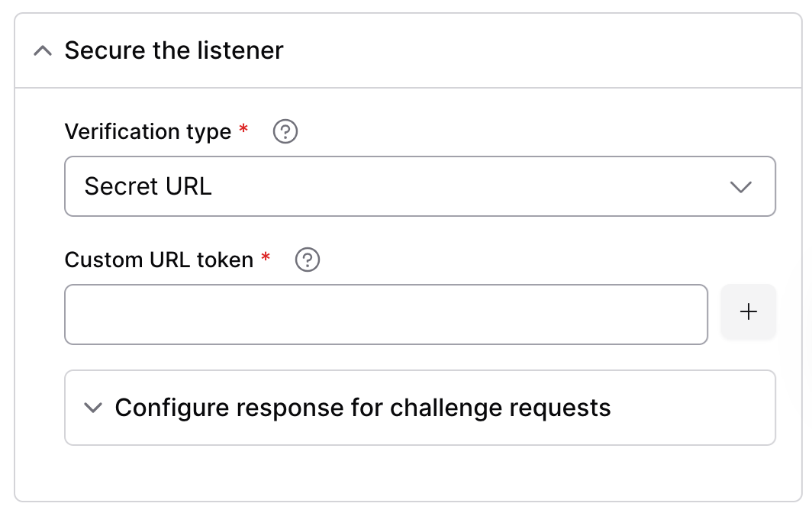The image size is (812, 513).
Task: Click right end of Custom URL token input
Action: pyautogui.click(x=684, y=315)
